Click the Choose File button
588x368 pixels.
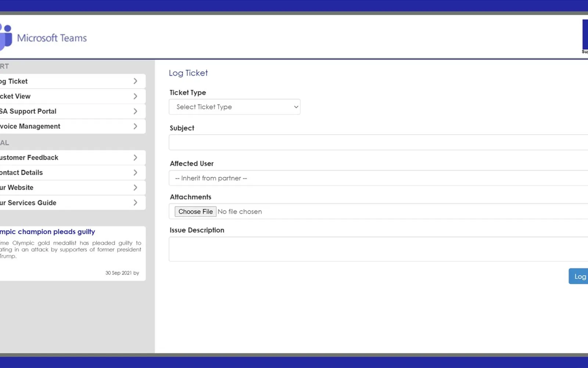pyautogui.click(x=196, y=212)
